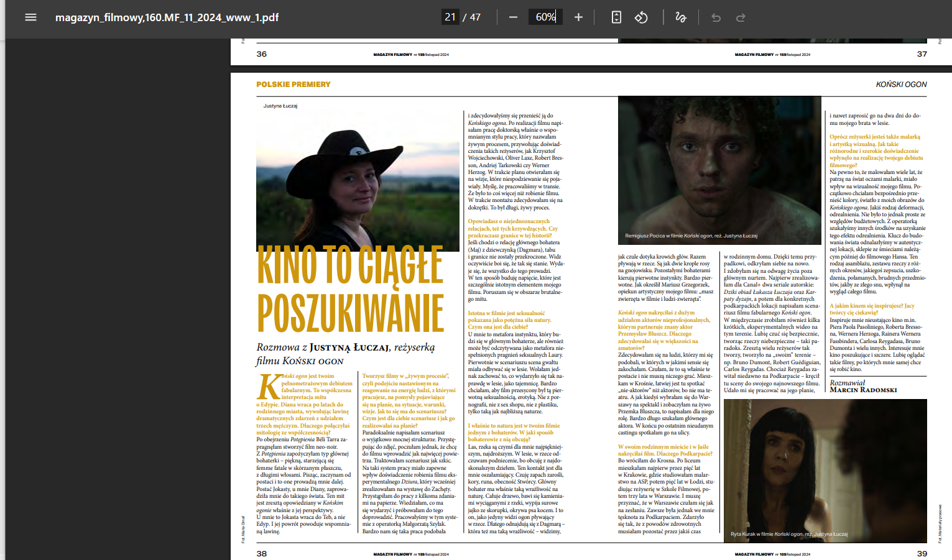Toggle the fit to page button
This screenshot has width=952, height=560.
(616, 17)
